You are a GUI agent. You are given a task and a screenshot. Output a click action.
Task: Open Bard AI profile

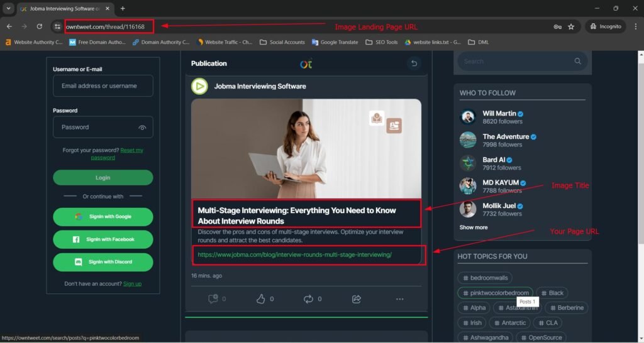(494, 160)
